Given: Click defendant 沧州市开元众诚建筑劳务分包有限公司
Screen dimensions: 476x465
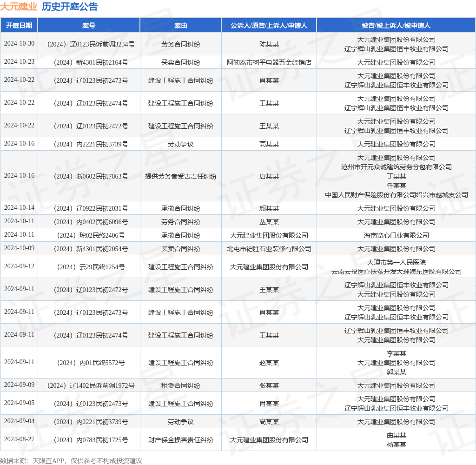Looking at the screenshot, I should click(x=396, y=167).
